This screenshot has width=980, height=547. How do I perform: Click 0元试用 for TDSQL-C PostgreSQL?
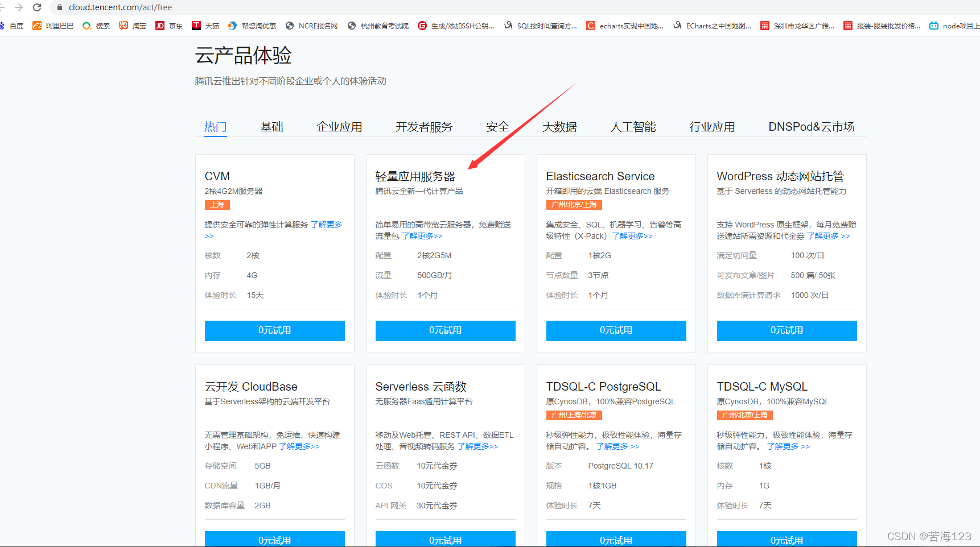[x=616, y=539]
